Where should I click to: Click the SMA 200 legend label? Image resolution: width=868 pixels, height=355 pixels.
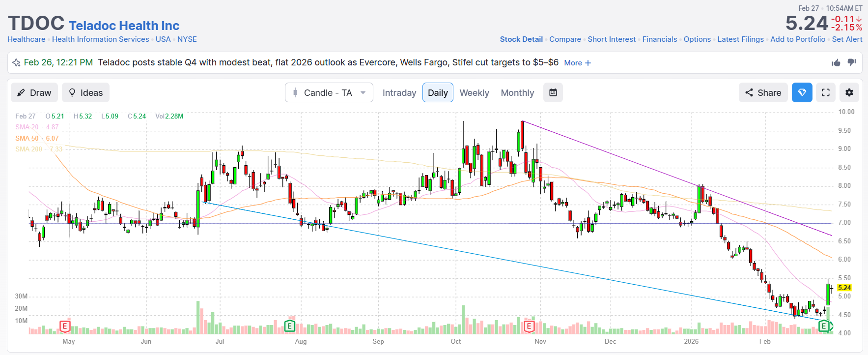tap(39, 149)
